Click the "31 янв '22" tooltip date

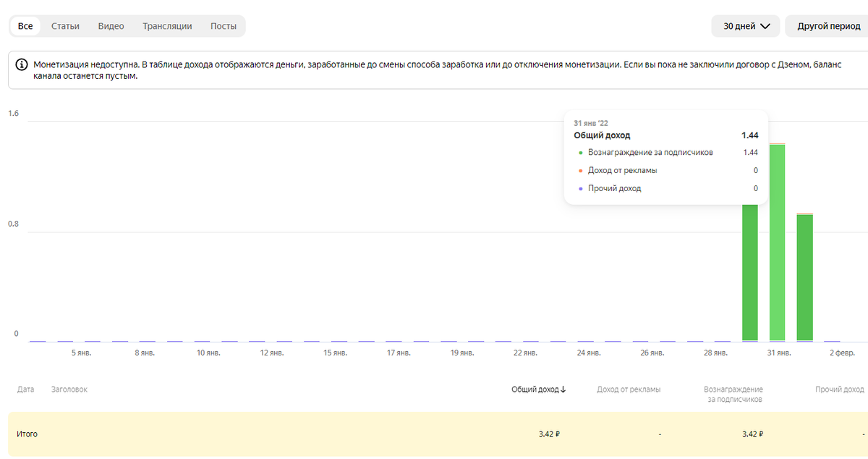pyautogui.click(x=591, y=123)
